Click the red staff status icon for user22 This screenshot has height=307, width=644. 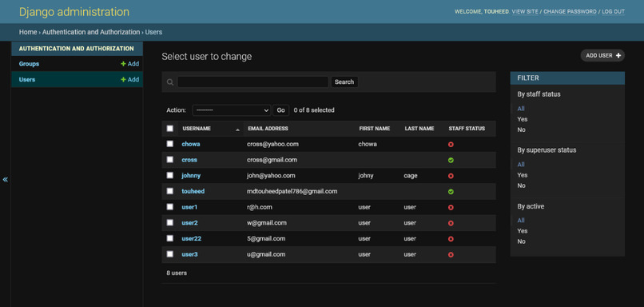coord(451,239)
